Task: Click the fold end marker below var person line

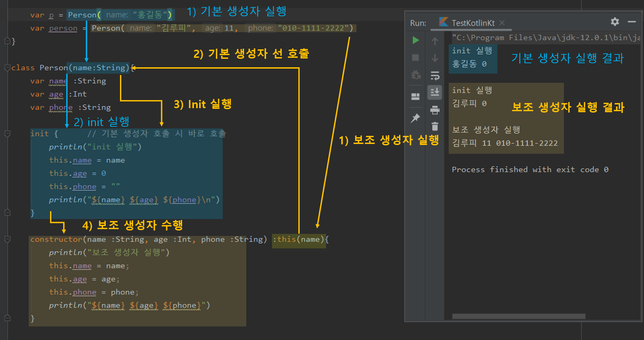Action: point(7,41)
